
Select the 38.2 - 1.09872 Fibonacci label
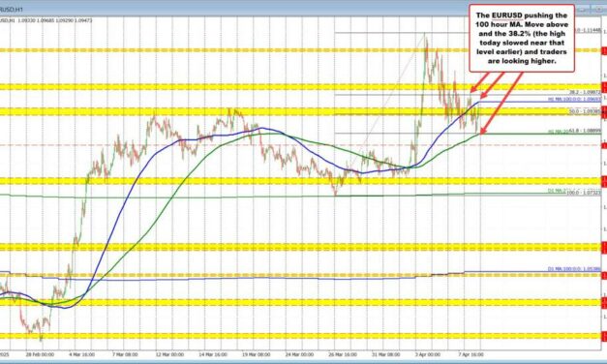coord(585,92)
